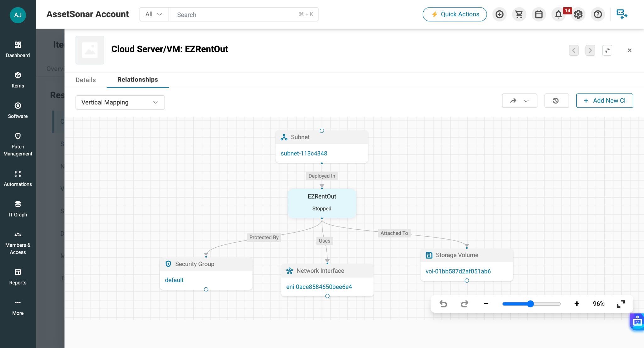Open the All search filter dropdown
The width and height of the screenshot is (644, 348).
click(x=154, y=14)
